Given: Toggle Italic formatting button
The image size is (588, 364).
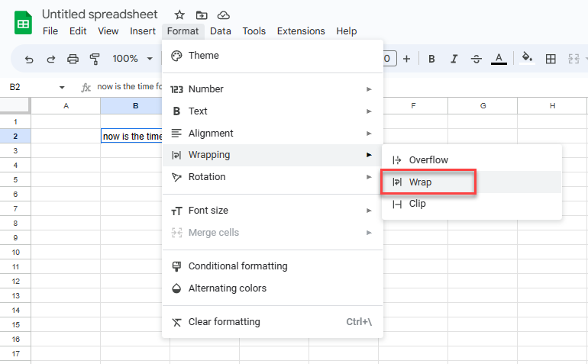Looking at the screenshot, I should (454, 59).
